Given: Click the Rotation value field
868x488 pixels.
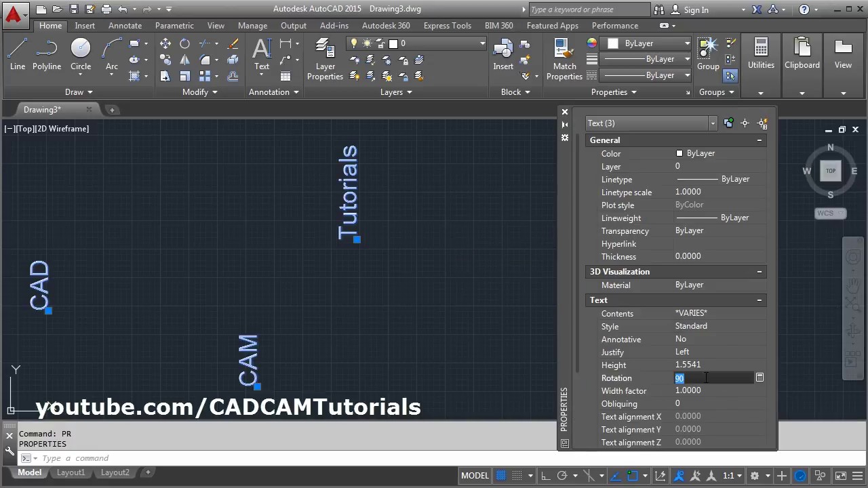Looking at the screenshot, I should 713,378.
